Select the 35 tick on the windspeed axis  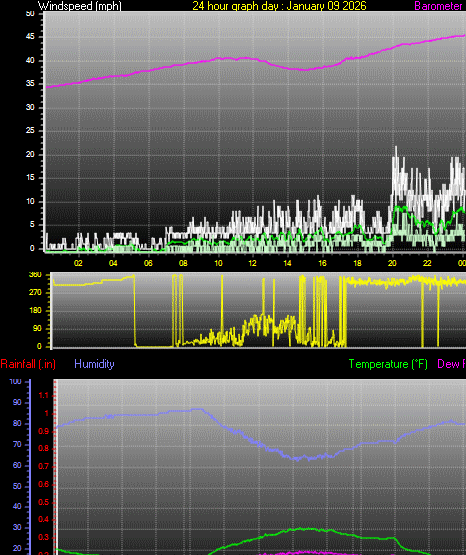point(30,84)
